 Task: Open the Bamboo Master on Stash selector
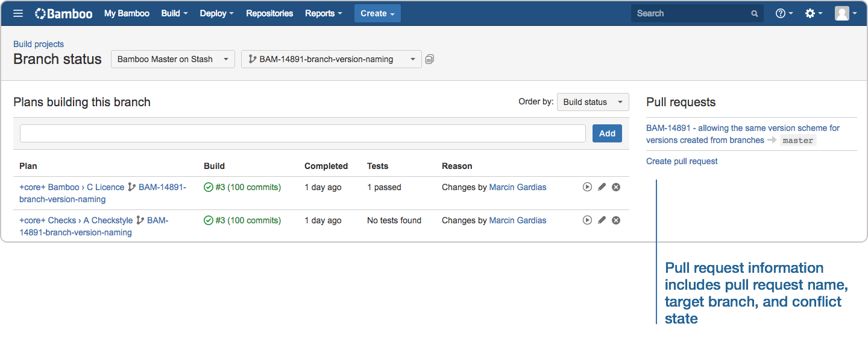173,59
